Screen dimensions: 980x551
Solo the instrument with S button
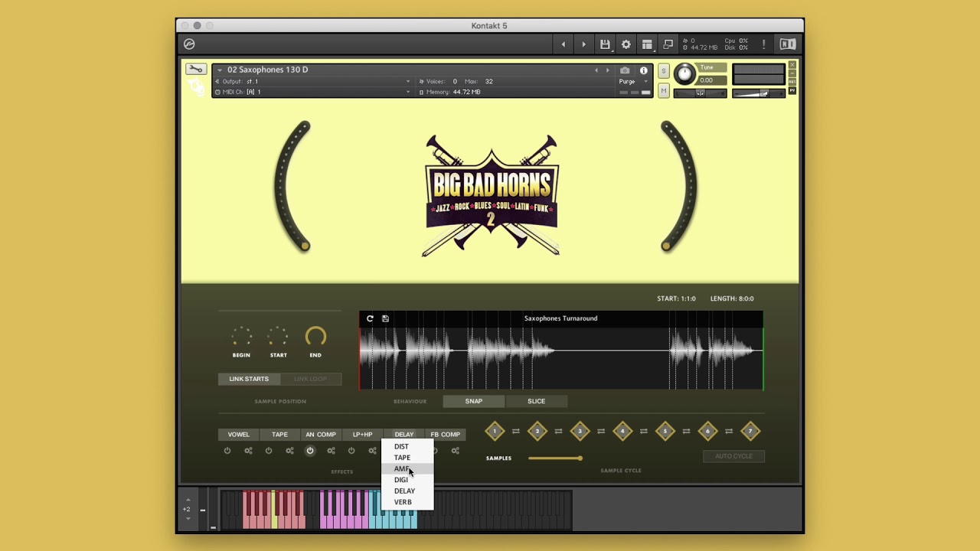[x=664, y=71]
